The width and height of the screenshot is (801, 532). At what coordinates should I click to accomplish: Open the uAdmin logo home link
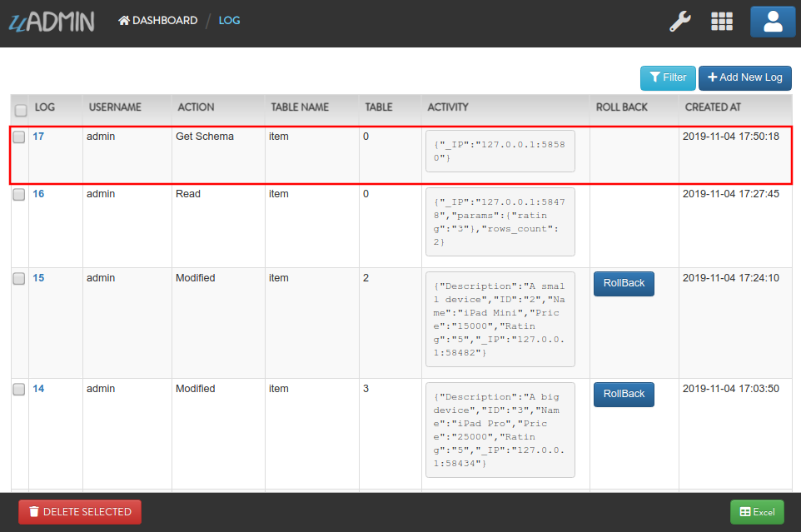coord(52,22)
